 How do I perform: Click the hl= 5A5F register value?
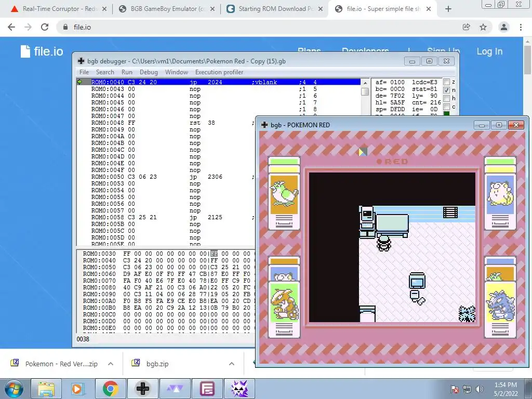click(390, 102)
